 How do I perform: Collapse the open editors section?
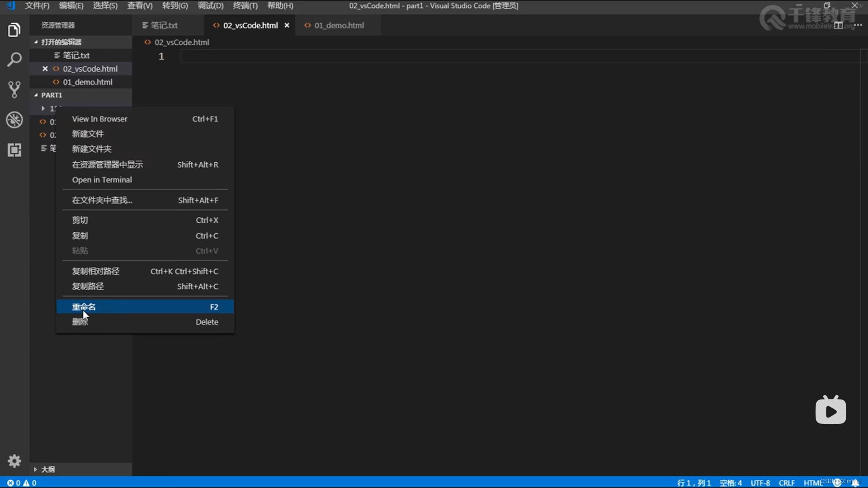pyautogui.click(x=36, y=42)
